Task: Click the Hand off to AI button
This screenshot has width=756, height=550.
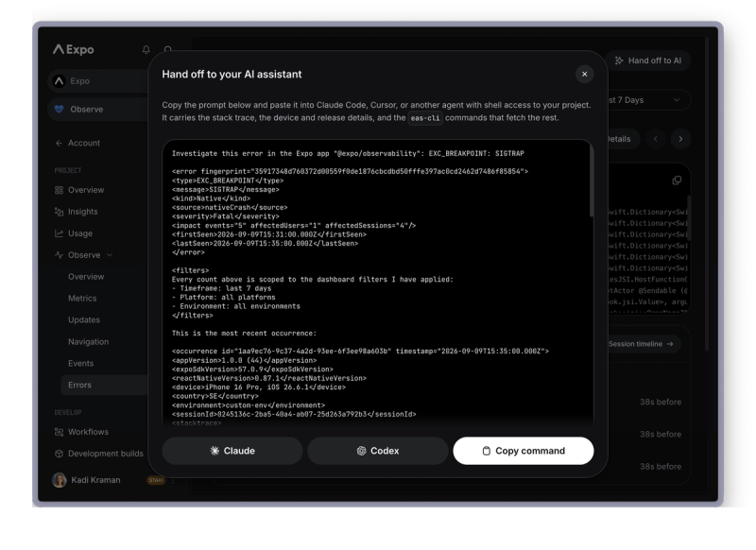Action: [648, 60]
